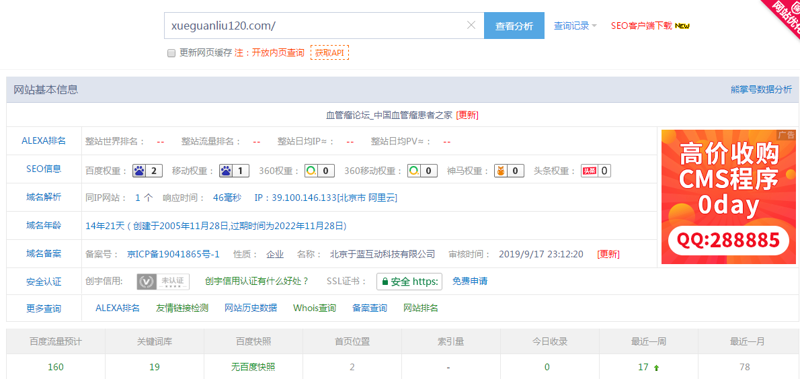Click the IP address 39.100.146.133 link
Viewport: 800px width, 379px height.
pyautogui.click(x=326, y=197)
